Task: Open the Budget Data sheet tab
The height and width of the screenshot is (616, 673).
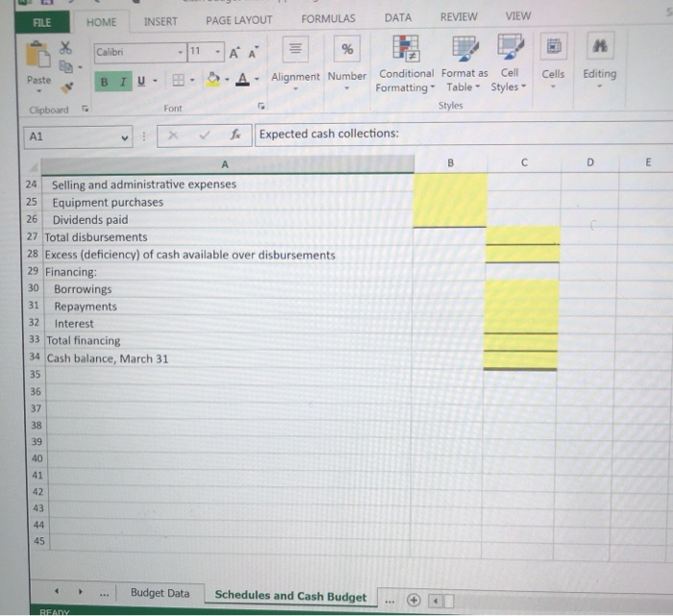Action: [161, 593]
